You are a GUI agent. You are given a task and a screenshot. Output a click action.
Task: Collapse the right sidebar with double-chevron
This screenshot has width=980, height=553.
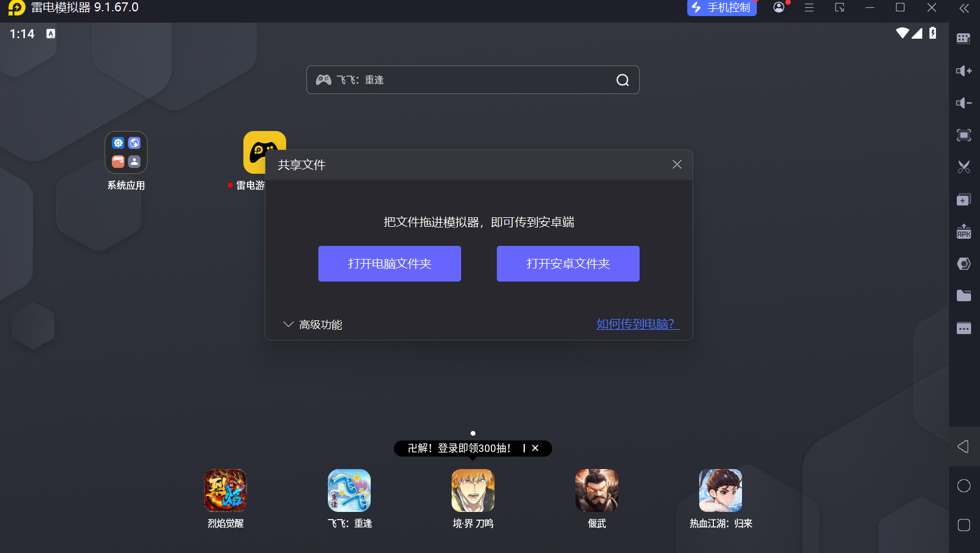pyautogui.click(x=964, y=8)
